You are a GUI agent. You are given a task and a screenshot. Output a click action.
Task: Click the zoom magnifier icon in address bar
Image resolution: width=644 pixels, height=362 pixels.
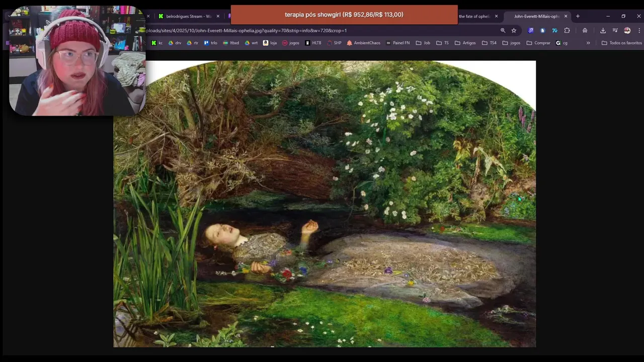pos(503,31)
